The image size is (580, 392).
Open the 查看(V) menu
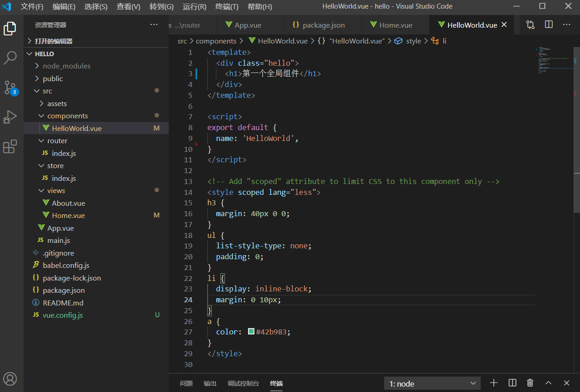click(x=128, y=6)
